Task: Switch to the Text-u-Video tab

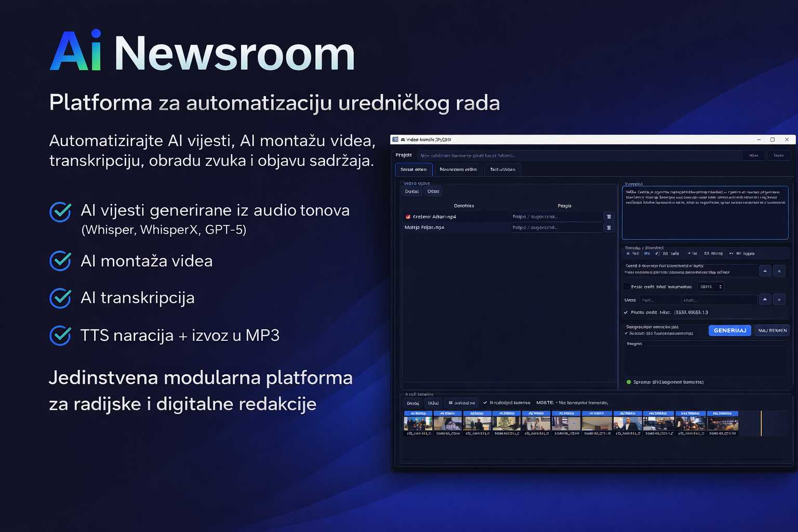Action: (x=502, y=169)
